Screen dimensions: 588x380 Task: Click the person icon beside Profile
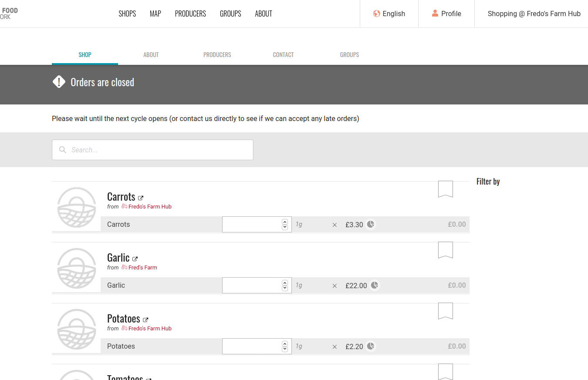[x=435, y=13]
